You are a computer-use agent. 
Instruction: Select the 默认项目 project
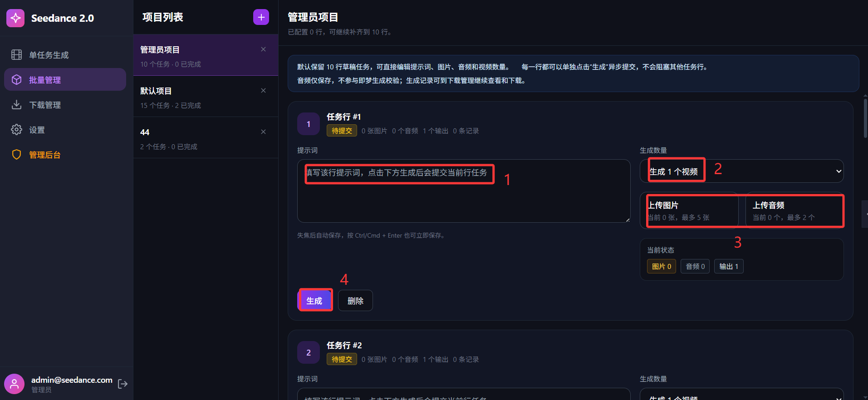point(206,96)
